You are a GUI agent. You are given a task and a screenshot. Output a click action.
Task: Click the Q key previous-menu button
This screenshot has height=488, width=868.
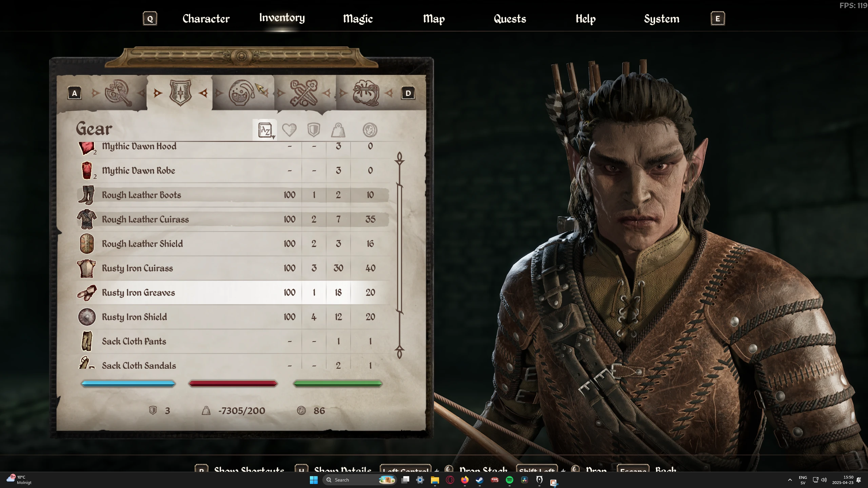click(150, 19)
